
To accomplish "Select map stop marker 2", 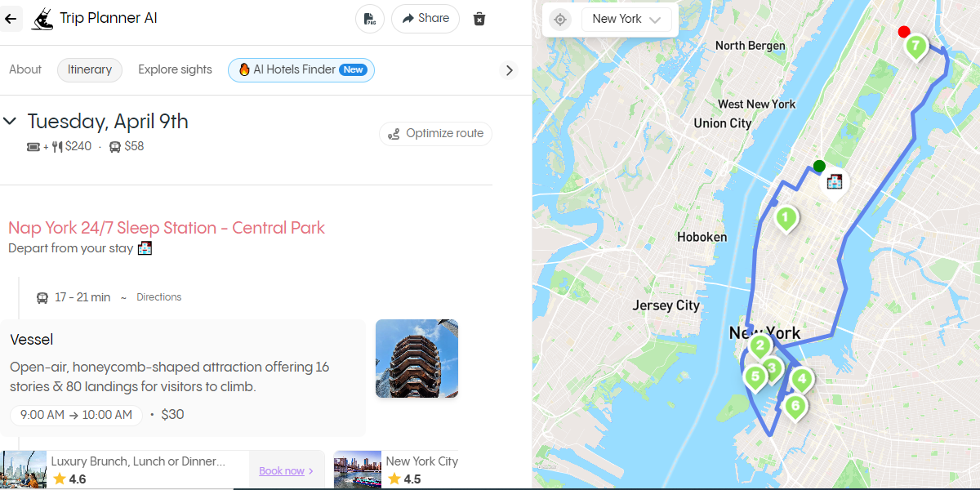I will coord(760,347).
